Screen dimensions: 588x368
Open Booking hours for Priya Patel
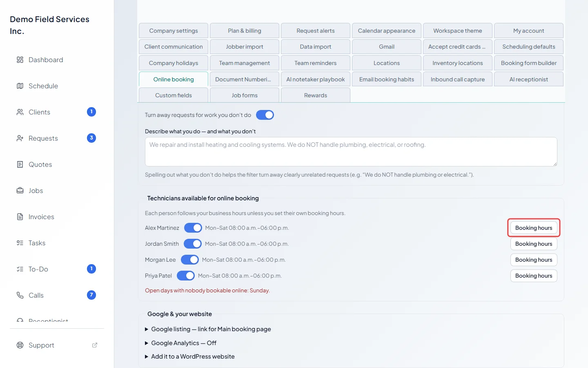coord(534,276)
